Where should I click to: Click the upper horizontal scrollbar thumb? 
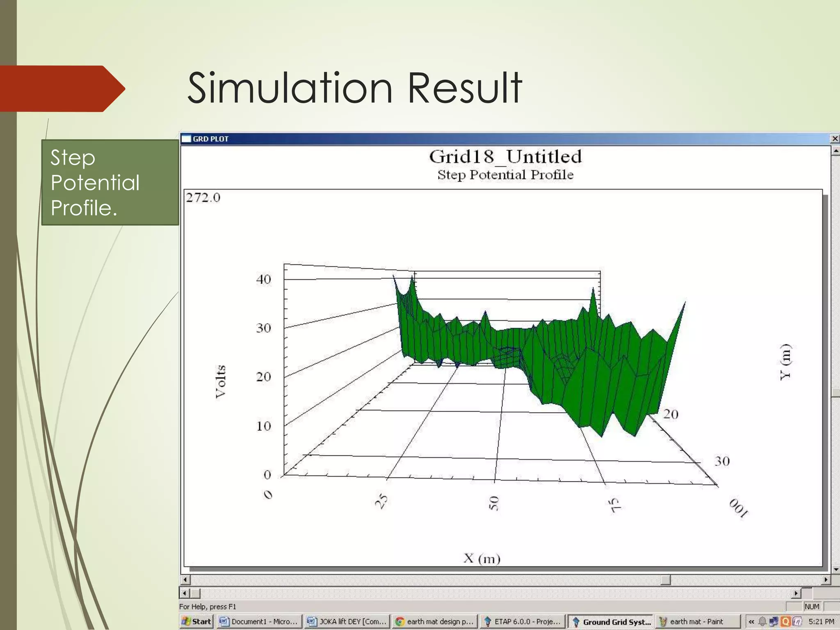coord(665,580)
